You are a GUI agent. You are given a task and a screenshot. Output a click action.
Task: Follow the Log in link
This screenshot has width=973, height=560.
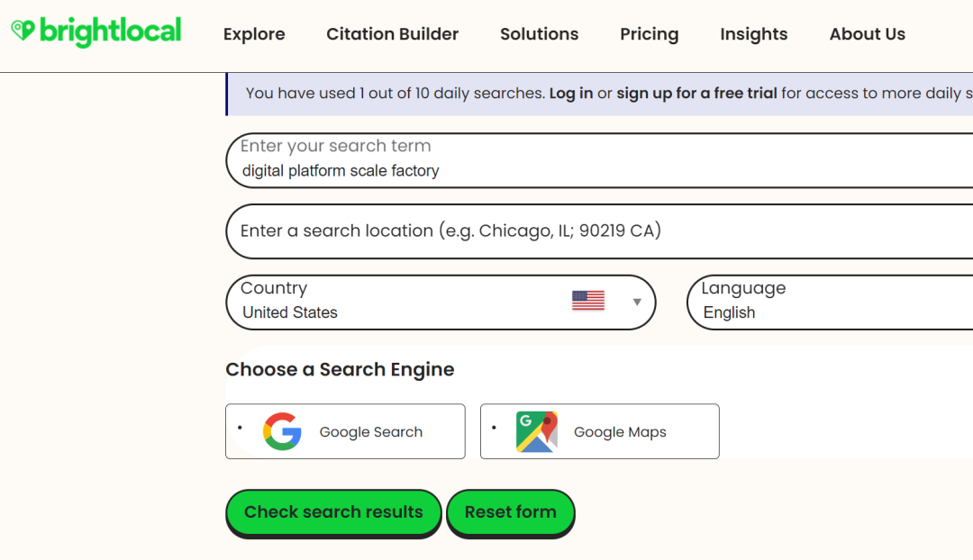pyautogui.click(x=571, y=93)
